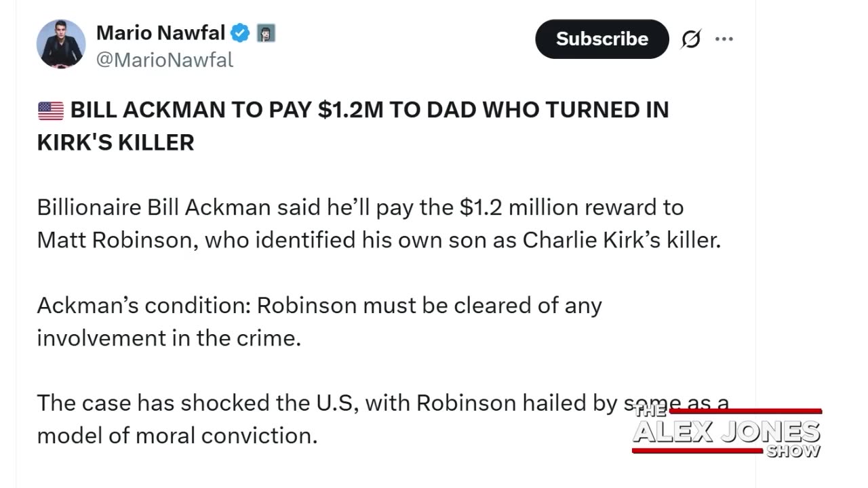
Task: Click the @MarioNawfal handle
Action: (165, 60)
